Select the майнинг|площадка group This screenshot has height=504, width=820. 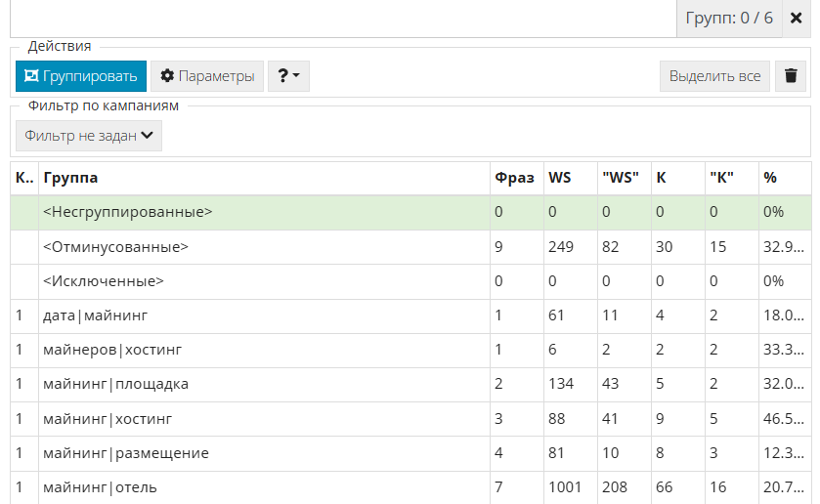click(x=116, y=384)
